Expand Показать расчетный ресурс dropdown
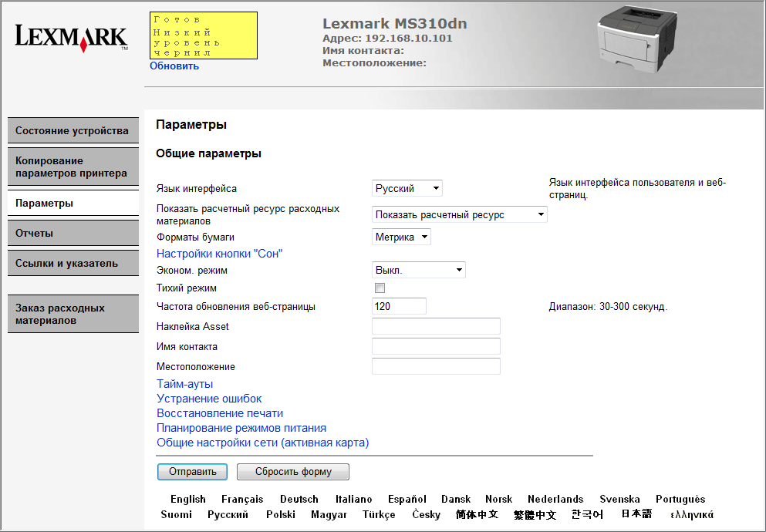Screen dimensions: 766x532 tap(459, 215)
